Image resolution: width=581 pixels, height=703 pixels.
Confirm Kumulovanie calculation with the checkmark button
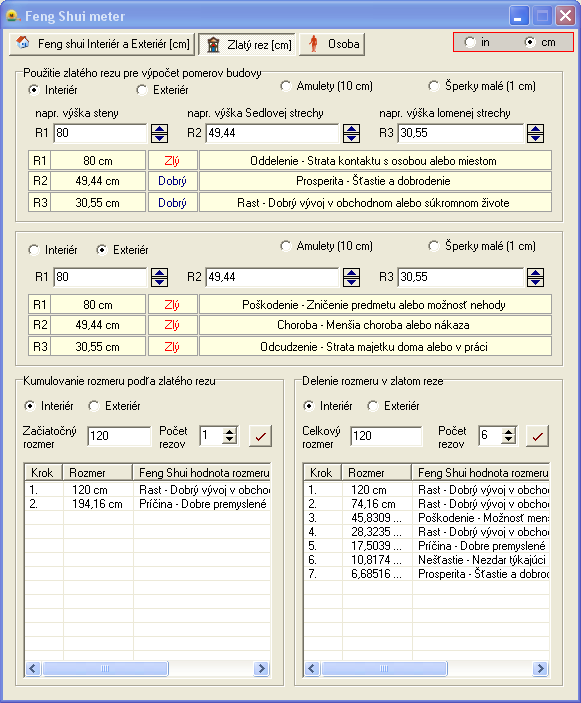[x=260, y=436]
